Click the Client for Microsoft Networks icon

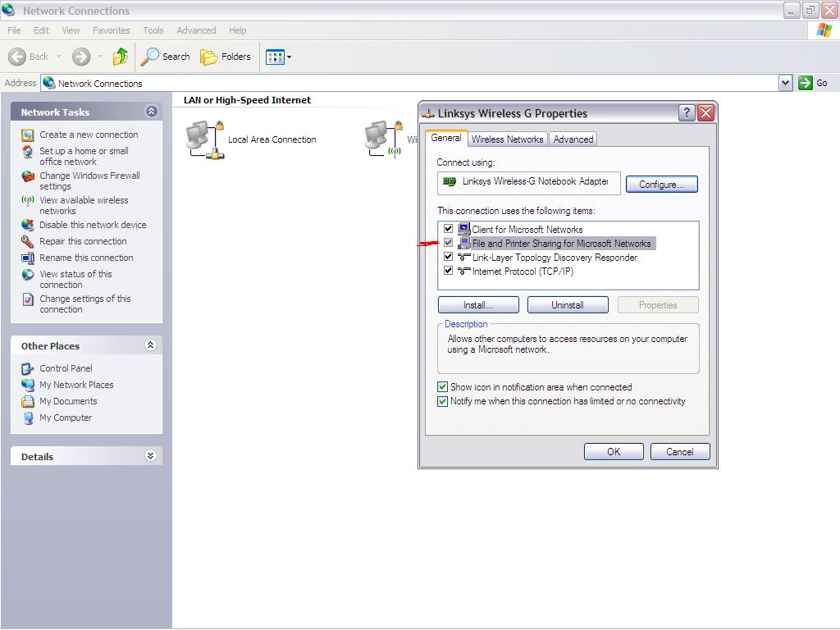click(464, 230)
